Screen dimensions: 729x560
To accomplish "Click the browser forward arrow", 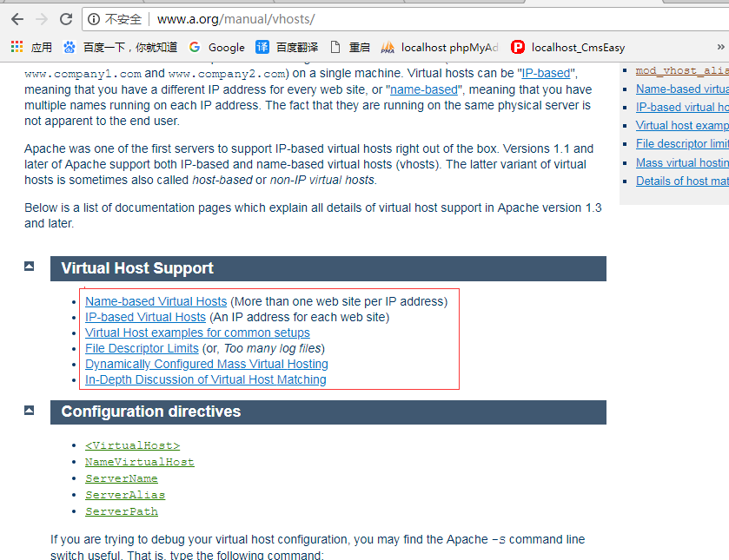I will click(x=42, y=19).
